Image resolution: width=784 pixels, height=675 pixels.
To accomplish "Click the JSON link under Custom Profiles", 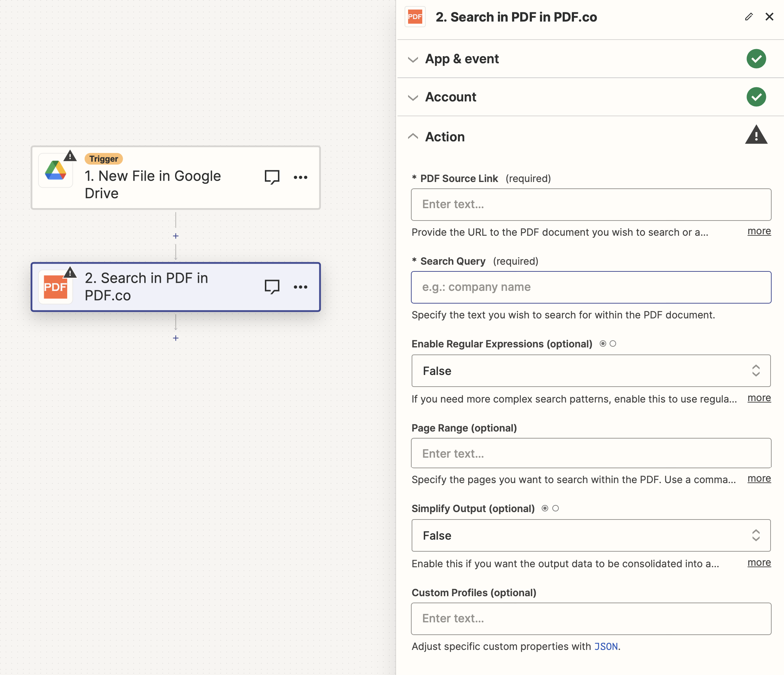I will (606, 646).
